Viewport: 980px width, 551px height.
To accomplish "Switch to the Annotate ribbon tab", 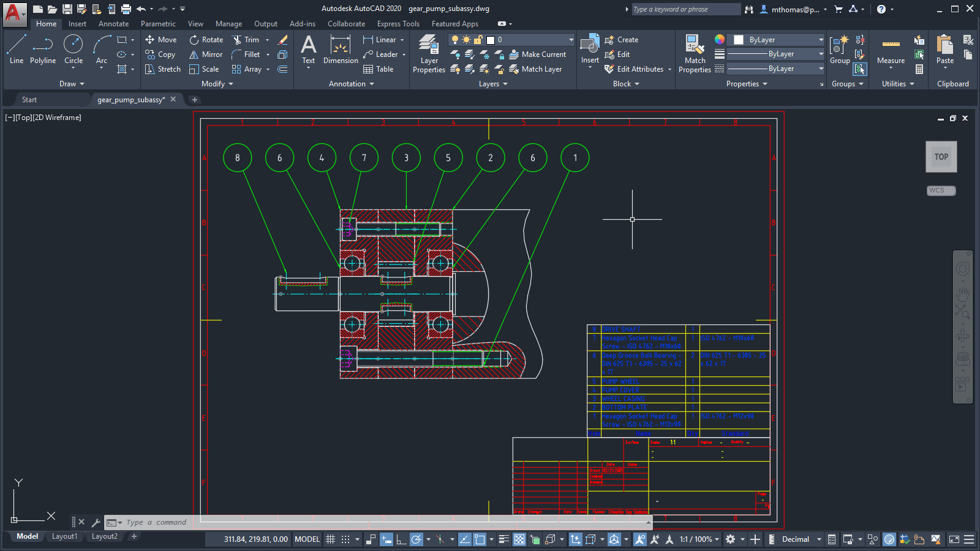I will pyautogui.click(x=113, y=24).
